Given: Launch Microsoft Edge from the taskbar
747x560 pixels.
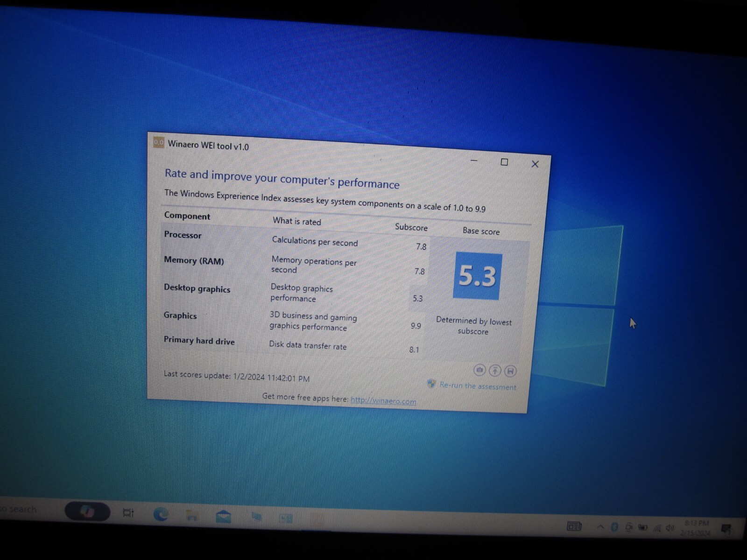Looking at the screenshot, I should pos(161,514).
